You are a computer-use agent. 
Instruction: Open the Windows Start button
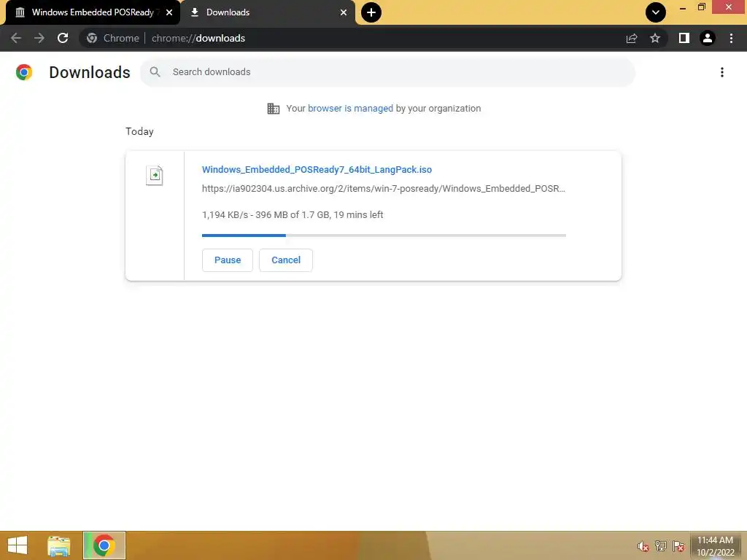18,545
